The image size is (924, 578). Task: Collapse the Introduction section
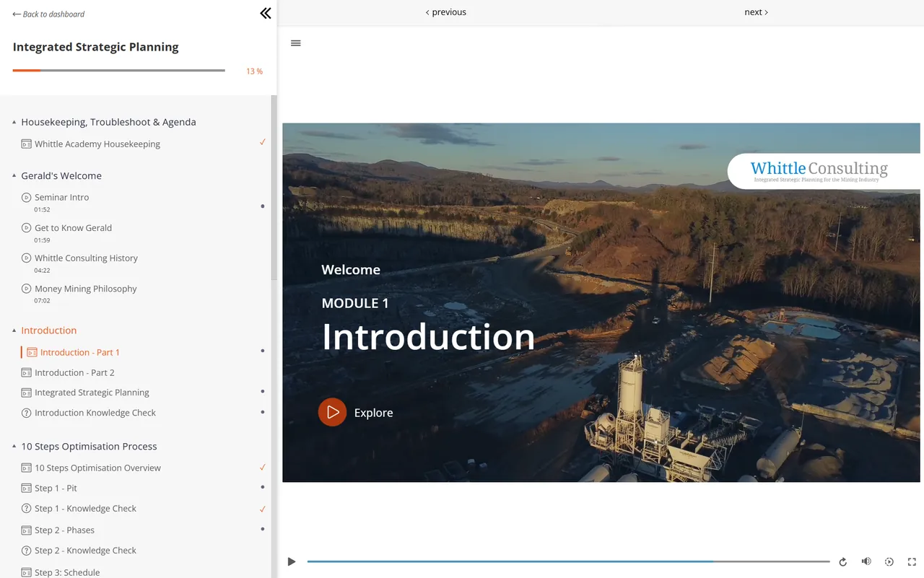pyautogui.click(x=14, y=330)
